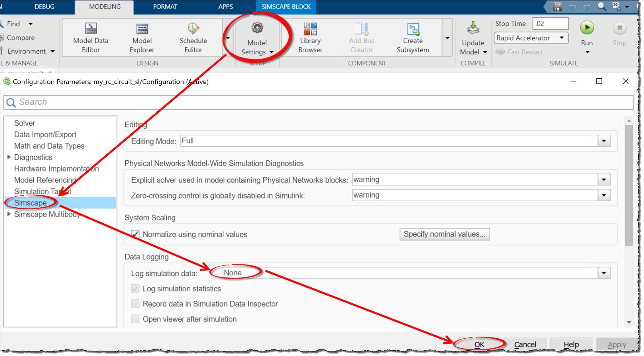
Task: Expand the Rapid Accelerator mode dropdown
Action: [561, 38]
